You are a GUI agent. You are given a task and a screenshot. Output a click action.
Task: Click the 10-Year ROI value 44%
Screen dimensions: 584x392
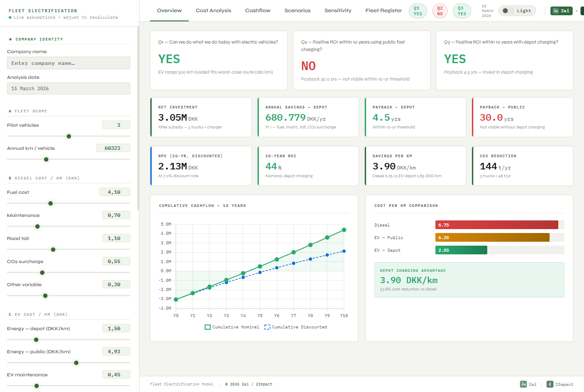274,166
